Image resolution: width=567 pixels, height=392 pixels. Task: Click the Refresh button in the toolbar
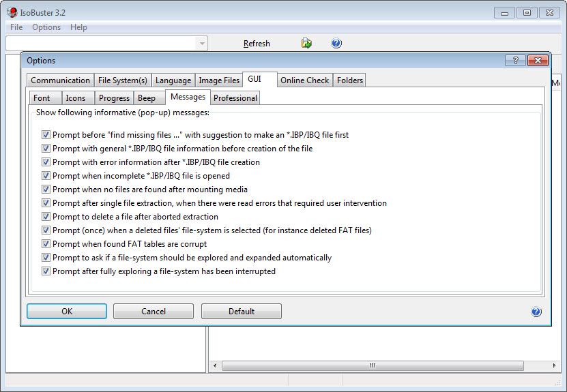257,44
